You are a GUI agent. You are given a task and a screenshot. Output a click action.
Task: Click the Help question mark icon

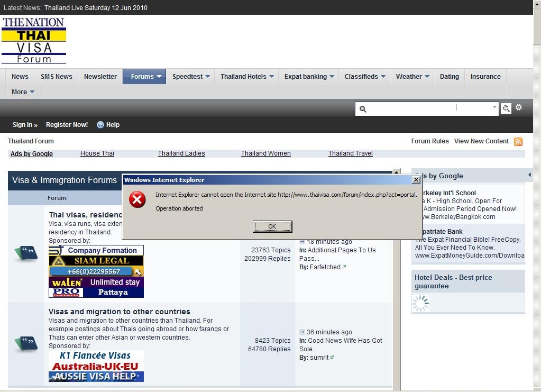[x=100, y=124]
